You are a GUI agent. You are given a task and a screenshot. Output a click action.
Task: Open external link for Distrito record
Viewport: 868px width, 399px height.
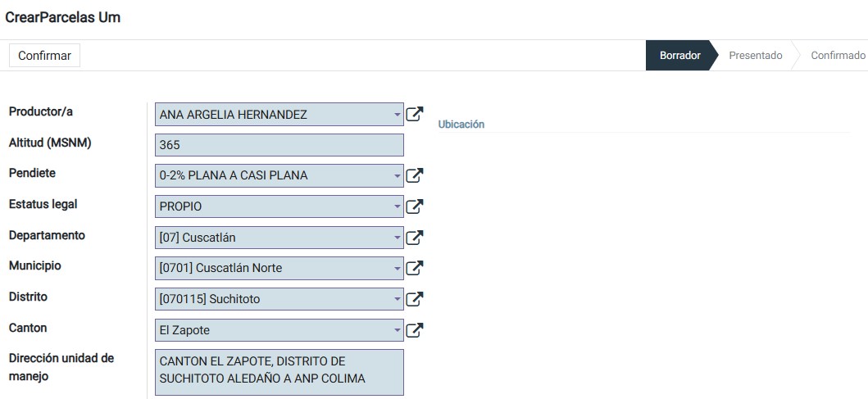[415, 299]
